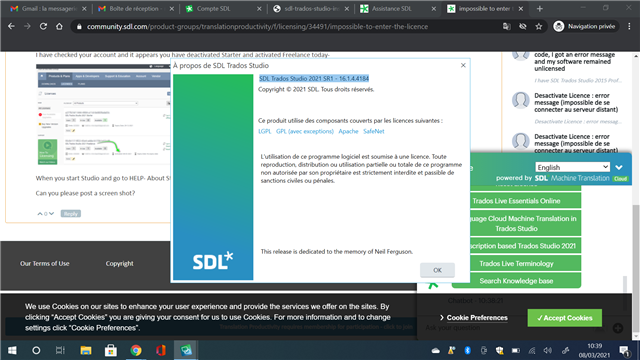640x360 pixels.
Task: Open the licence screenshot thumbnail in post
Action: pyautogui.click(x=103, y=114)
